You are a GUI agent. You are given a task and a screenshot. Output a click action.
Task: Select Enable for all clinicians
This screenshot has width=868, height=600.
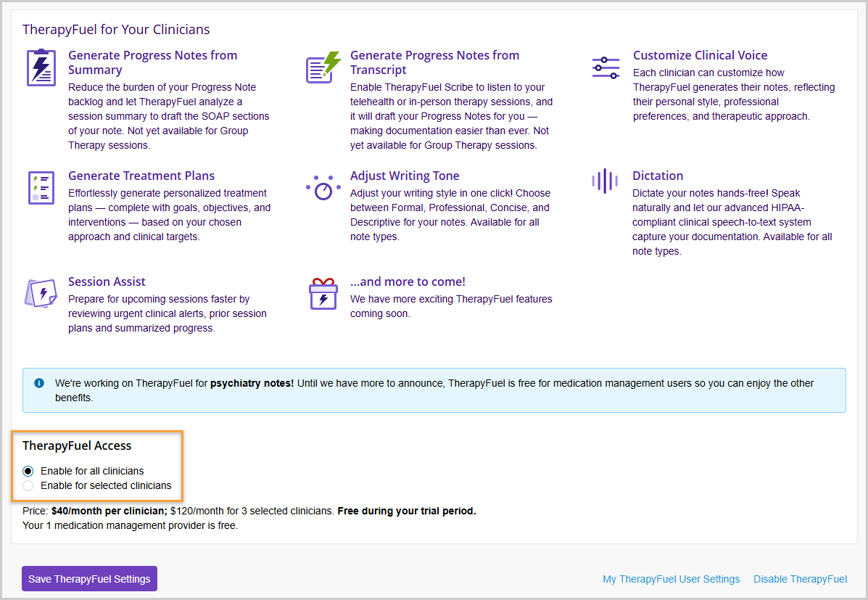(x=28, y=472)
